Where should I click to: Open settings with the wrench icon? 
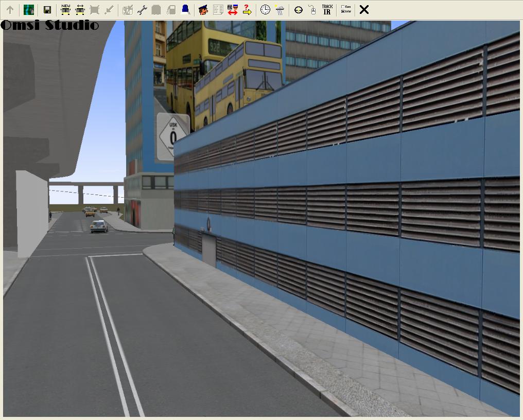[x=143, y=10]
